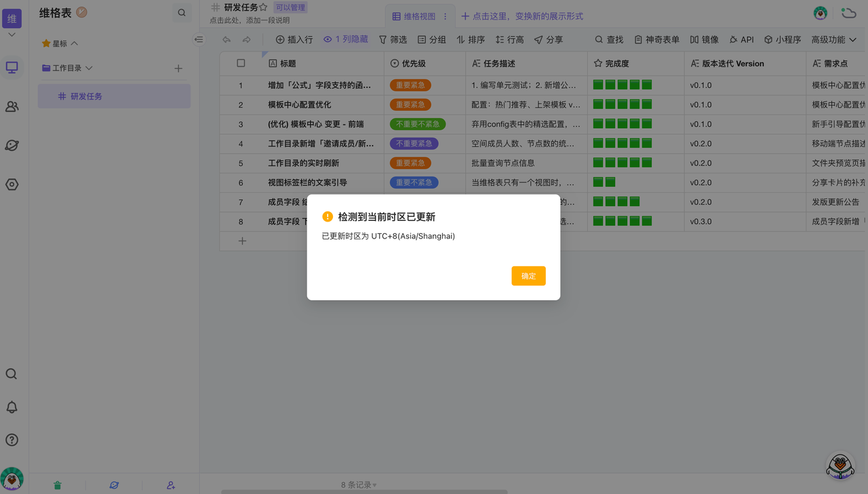Click the workbench monitor icon in sidebar
Screen dimensions: 868x494
click(12, 68)
